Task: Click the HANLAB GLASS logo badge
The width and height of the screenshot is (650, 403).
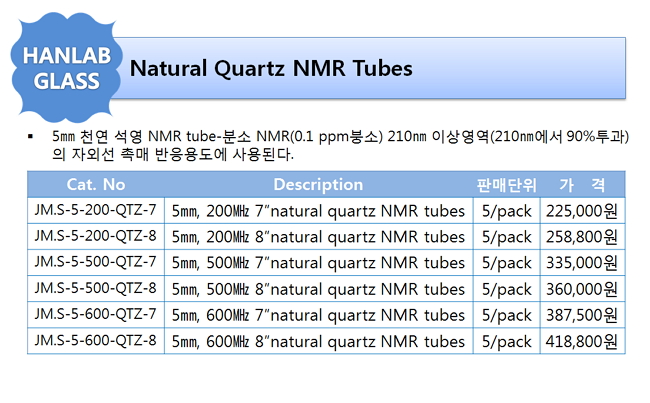Action: click(x=66, y=68)
